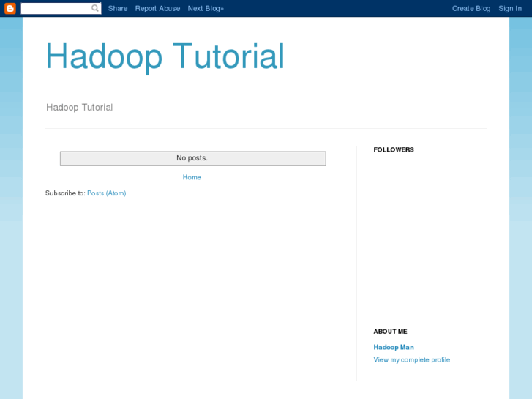The image size is (532, 399).
Task: Click the Report Abuse link
Action: pyautogui.click(x=157, y=9)
